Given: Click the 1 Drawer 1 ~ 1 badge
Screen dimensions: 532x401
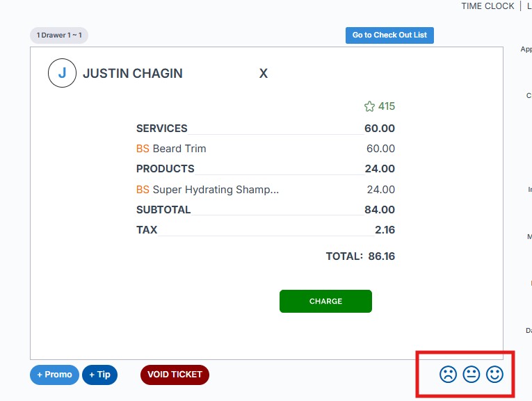Looking at the screenshot, I should pyautogui.click(x=59, y=35).
